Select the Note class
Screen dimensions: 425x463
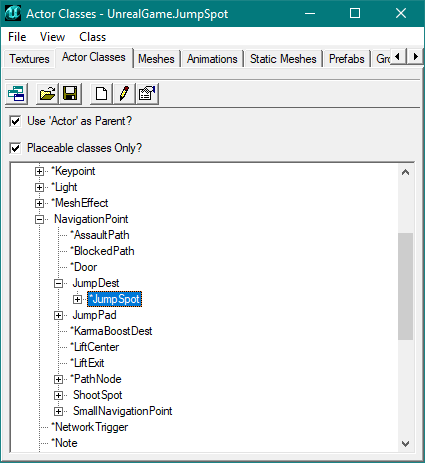click(x=64, y=443)
